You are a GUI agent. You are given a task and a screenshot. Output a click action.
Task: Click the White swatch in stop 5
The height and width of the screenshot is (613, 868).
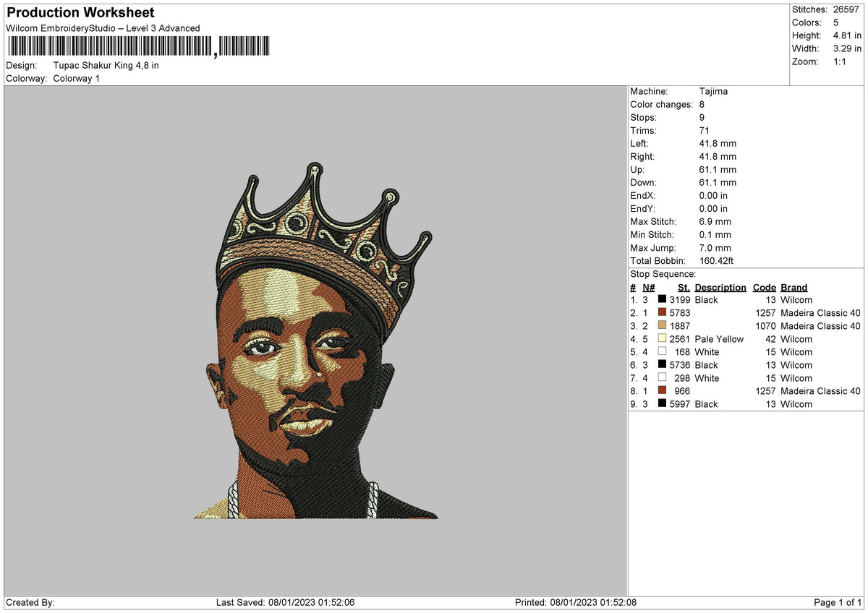662,351
